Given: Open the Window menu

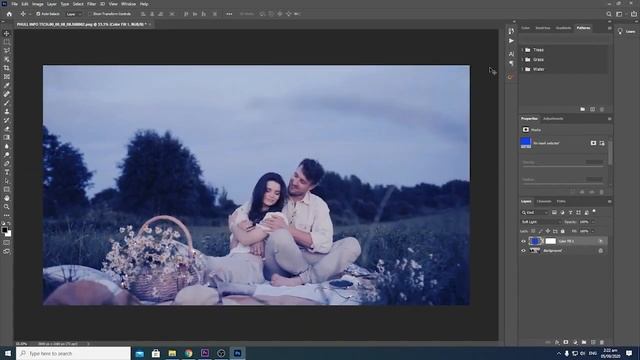Looking at the screenshot, I should pyautogui.click(x=128, y=4).
